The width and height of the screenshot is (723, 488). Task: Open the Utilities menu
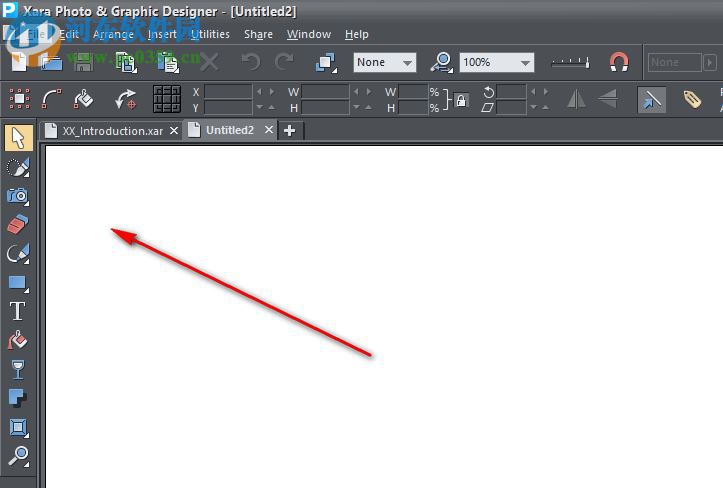(x=210, y=35)
